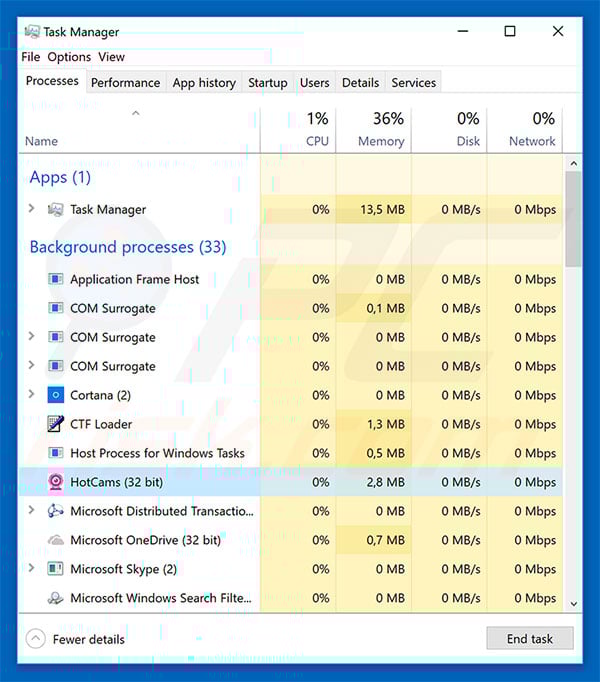The height and width of the screenshot is (682, 600).
Task: Click the Apps (1) group heading
Action: (60, 177)
